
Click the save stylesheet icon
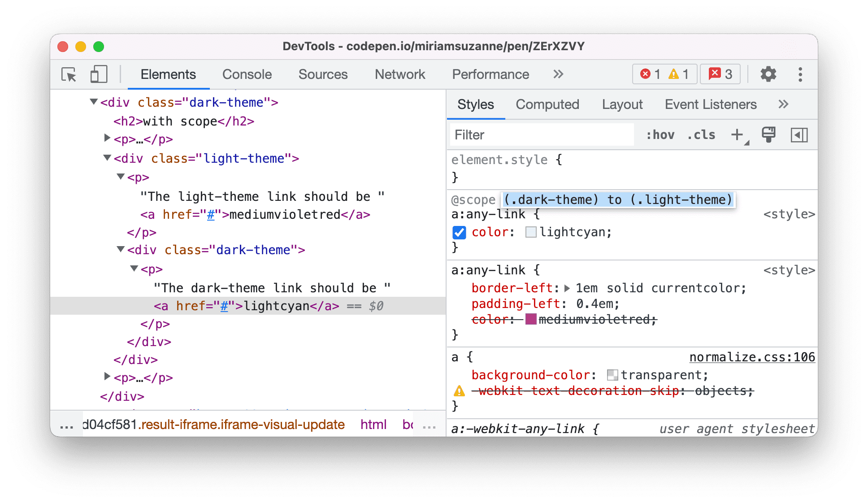click(x=768, y=134)
